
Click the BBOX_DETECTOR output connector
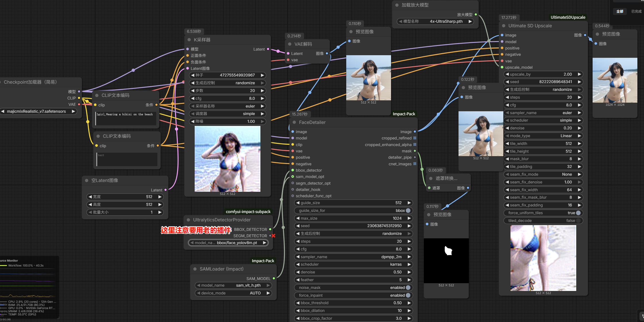coord(270,229)
